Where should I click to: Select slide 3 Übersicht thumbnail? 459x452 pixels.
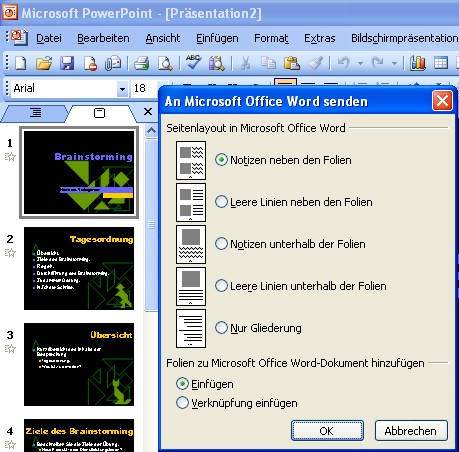(79, 364)
